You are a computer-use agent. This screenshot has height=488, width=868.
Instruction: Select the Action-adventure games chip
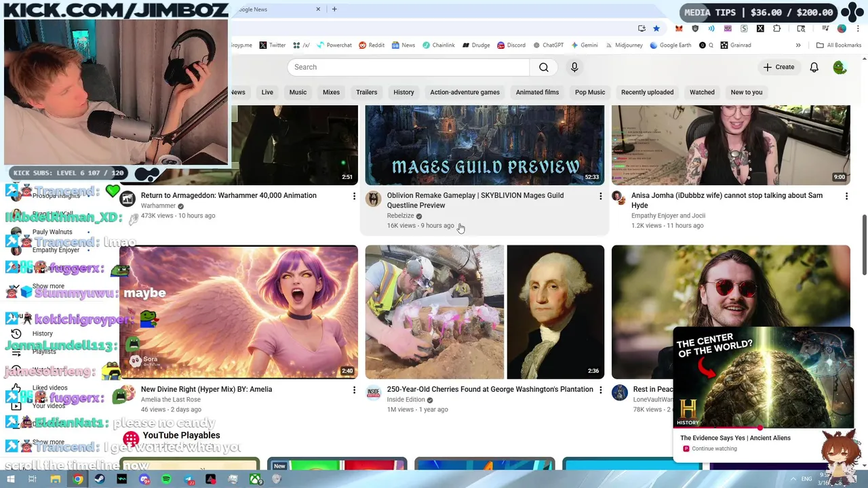465,92
